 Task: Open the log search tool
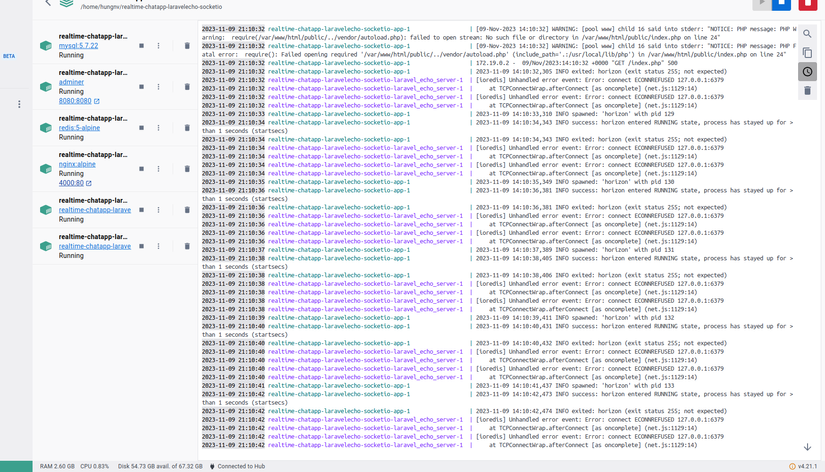807,34
